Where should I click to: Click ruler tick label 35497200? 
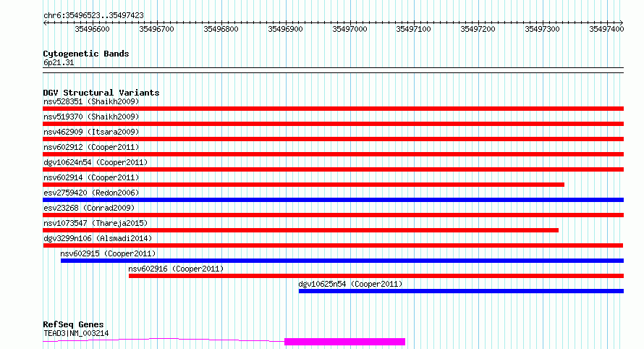point(478,29)
